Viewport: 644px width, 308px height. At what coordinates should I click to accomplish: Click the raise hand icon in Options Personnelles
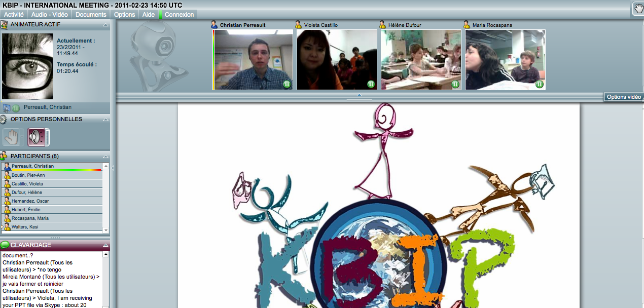[x=11, y=137]
